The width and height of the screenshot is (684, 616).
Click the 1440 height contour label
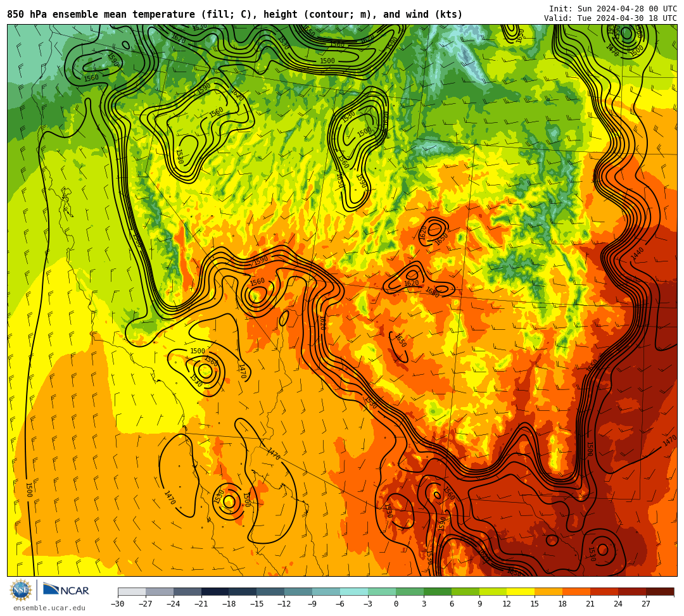[x=637, y=254]
